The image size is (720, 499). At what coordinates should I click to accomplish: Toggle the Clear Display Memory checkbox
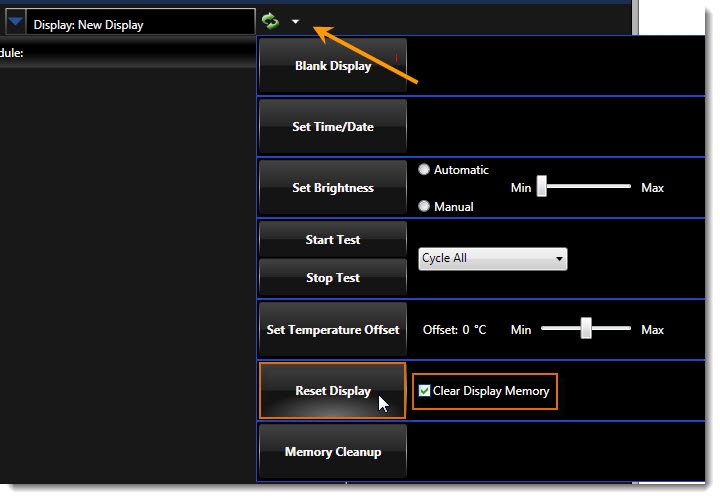click(x=425, y=391)
